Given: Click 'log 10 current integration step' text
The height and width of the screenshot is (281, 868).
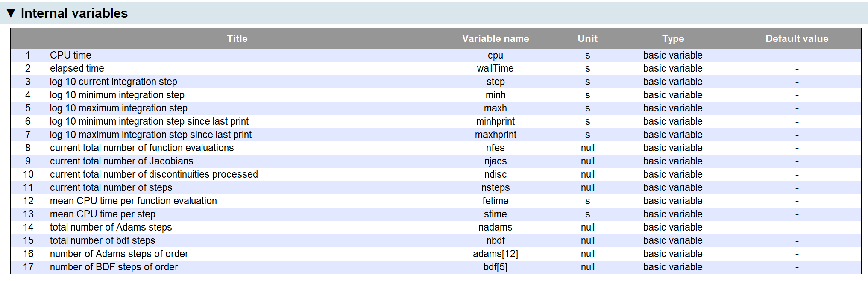Looking at the screenshot, I should (114, 82).
